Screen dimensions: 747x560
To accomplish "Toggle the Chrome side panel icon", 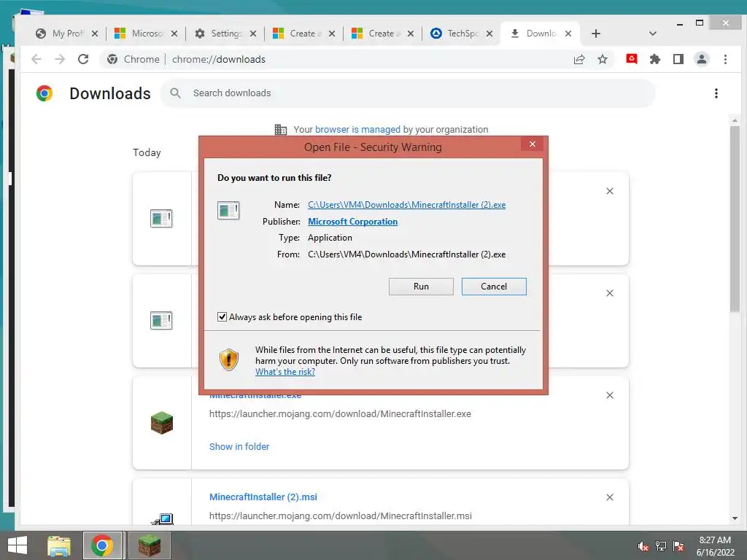I will point(678,59).
